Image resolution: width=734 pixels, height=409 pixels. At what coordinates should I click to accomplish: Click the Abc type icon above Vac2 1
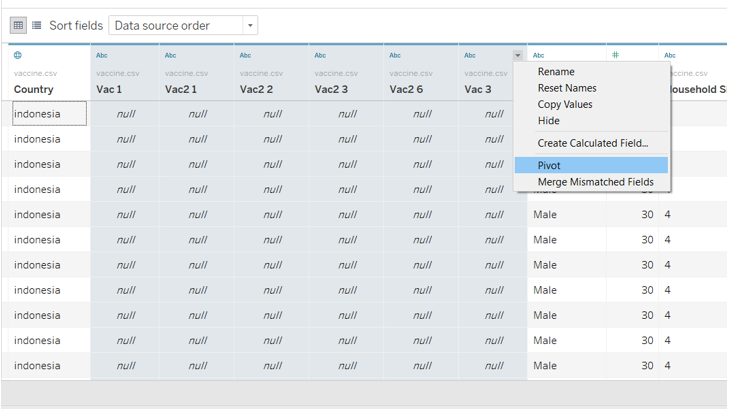click(170, 56)
